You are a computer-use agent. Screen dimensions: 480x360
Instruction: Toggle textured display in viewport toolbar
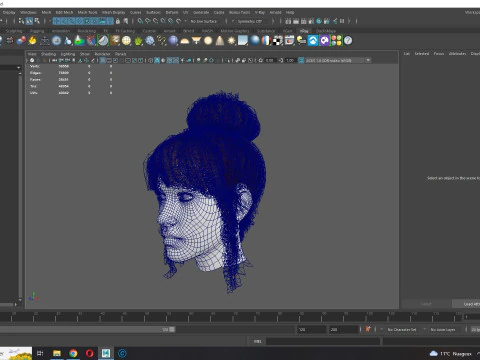point(176,60)
